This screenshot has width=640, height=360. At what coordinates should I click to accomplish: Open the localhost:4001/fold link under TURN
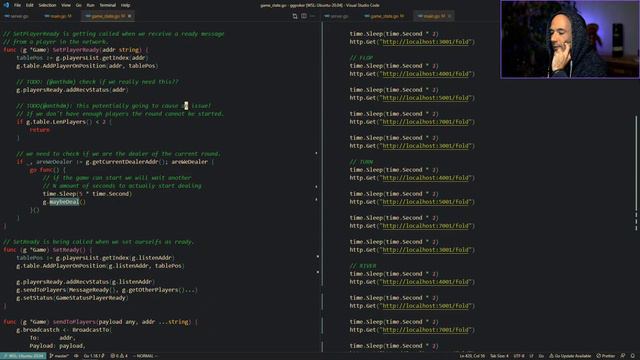pos(426,178)
